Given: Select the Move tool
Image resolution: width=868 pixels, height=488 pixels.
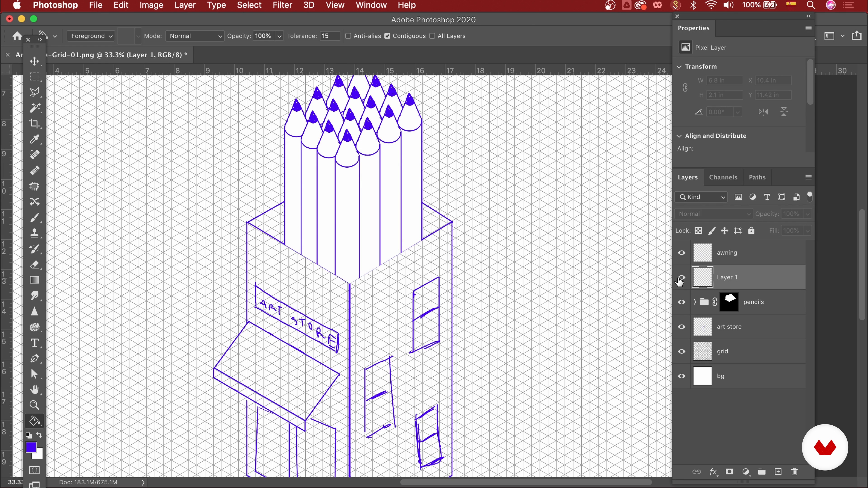Looking at the screenshot, I should 34,61.
